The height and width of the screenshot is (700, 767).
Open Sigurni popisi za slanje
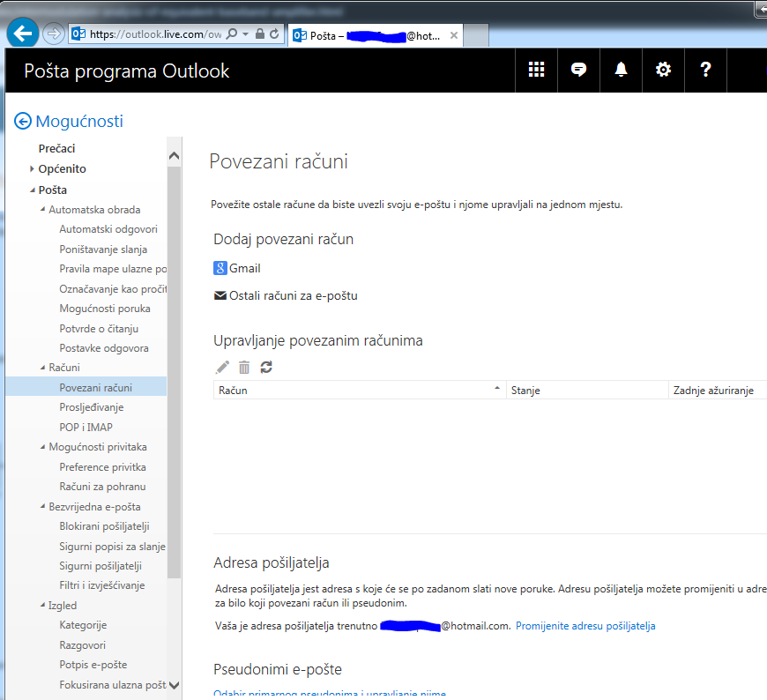coord(112,546)
